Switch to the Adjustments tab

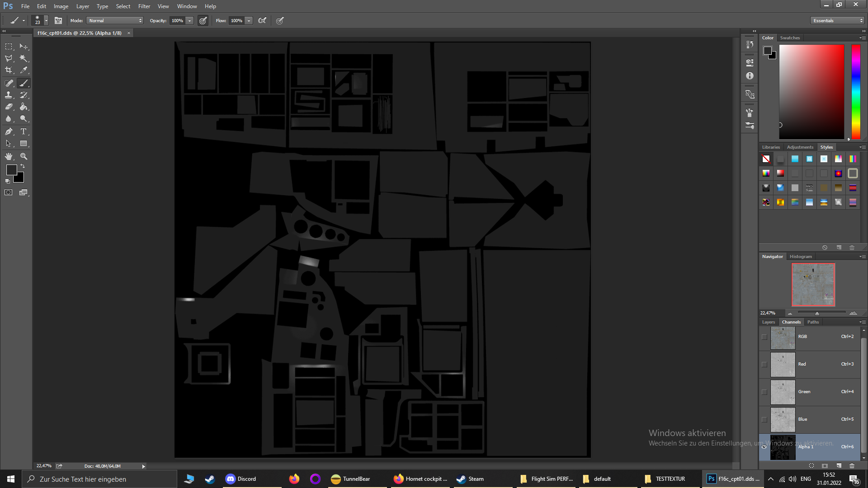800,147
